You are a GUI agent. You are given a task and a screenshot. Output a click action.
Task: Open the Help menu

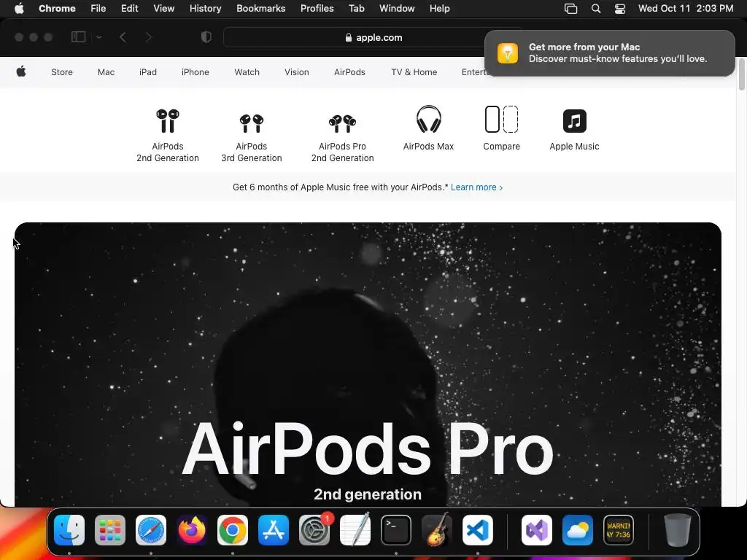[439, 9]
